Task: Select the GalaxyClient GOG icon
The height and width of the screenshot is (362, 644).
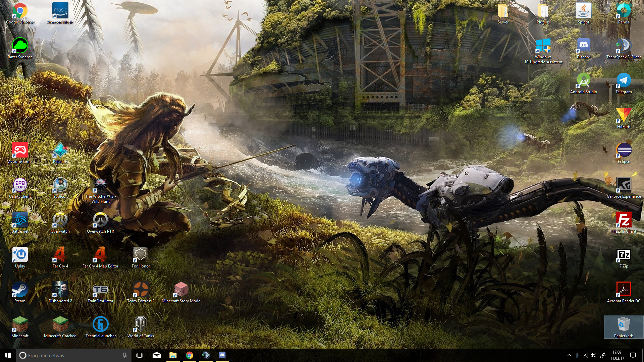Action: 20,188
